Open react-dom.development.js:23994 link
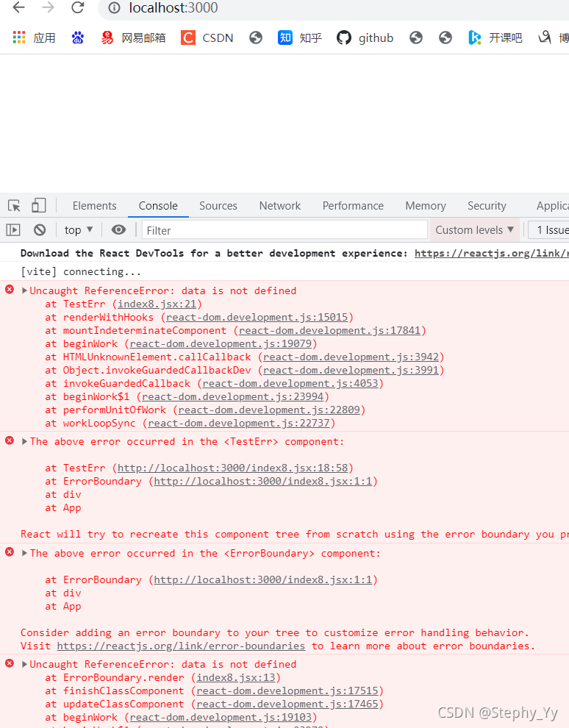569x728 pixels. tap(232, 396)
